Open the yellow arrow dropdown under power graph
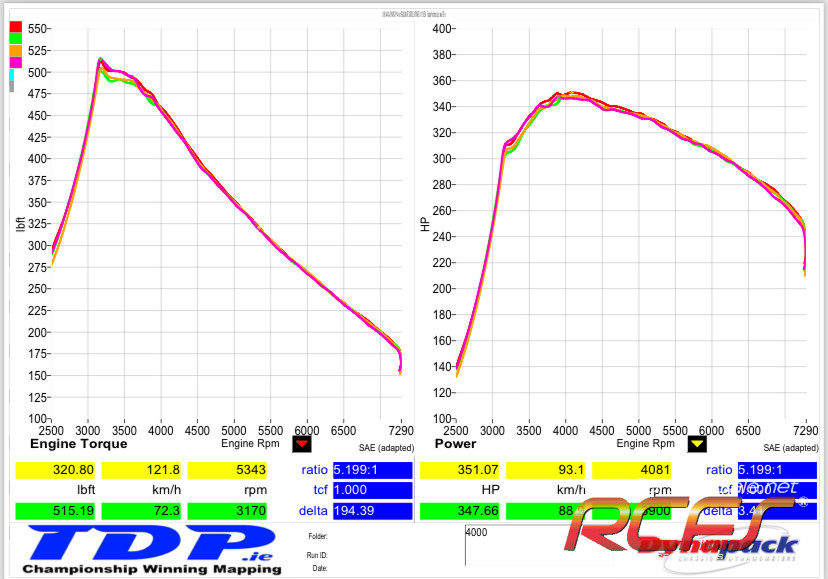828x579 pixels. (x=697, y=443)
